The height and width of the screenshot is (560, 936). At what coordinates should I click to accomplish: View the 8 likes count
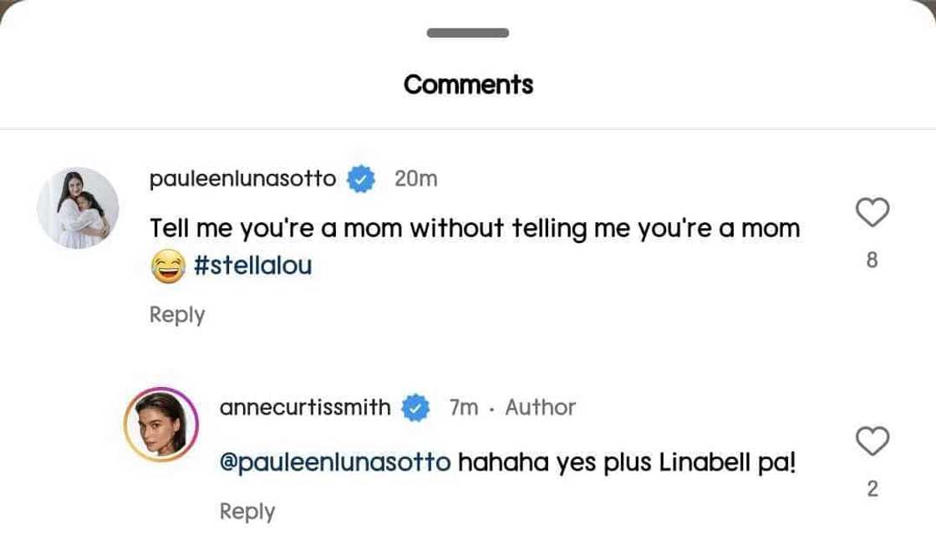872,261
